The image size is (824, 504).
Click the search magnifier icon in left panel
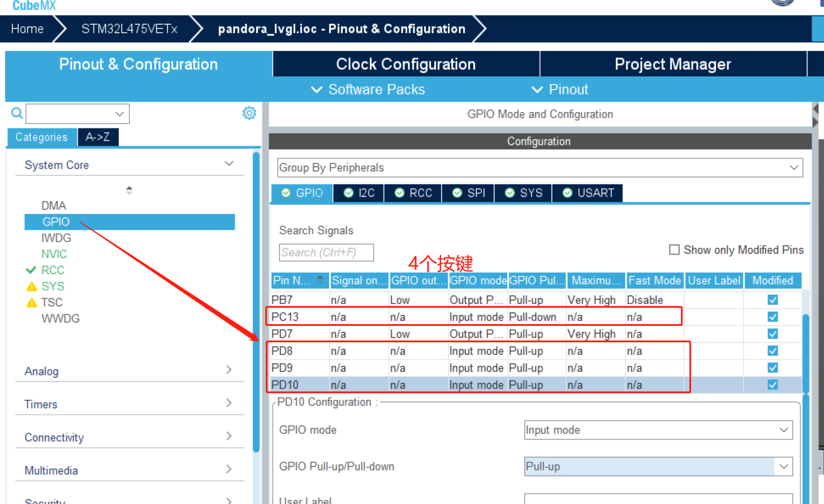17,113
